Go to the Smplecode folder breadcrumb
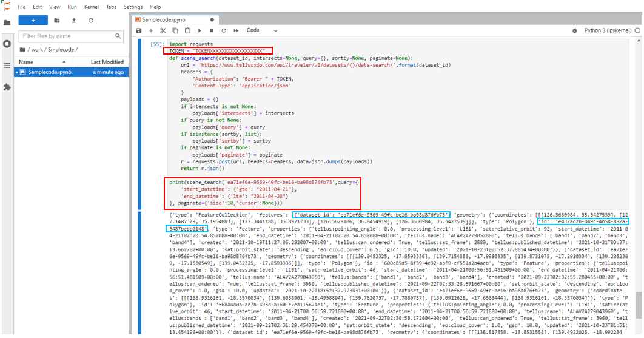This screenshot has height=338, width=644. (61, 49)
